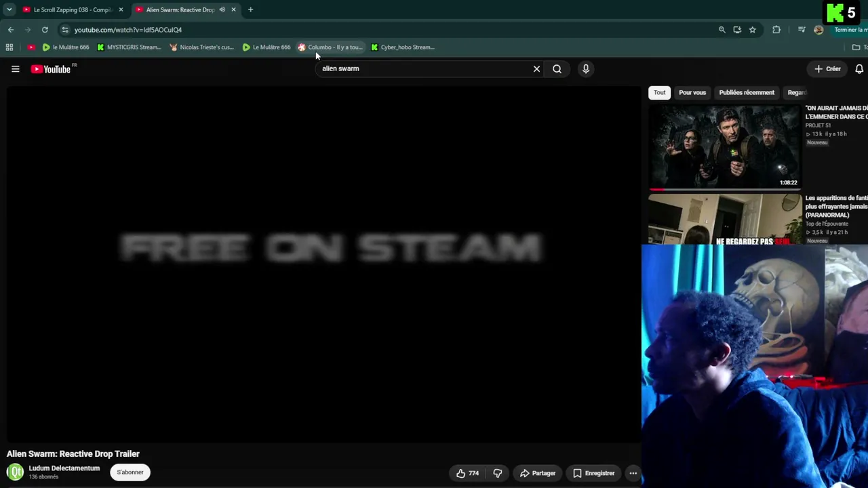Open the lowercase le Mulâtre 666 bookmark
The width and height of the screenshot is (868, 488).
(66, 47)
